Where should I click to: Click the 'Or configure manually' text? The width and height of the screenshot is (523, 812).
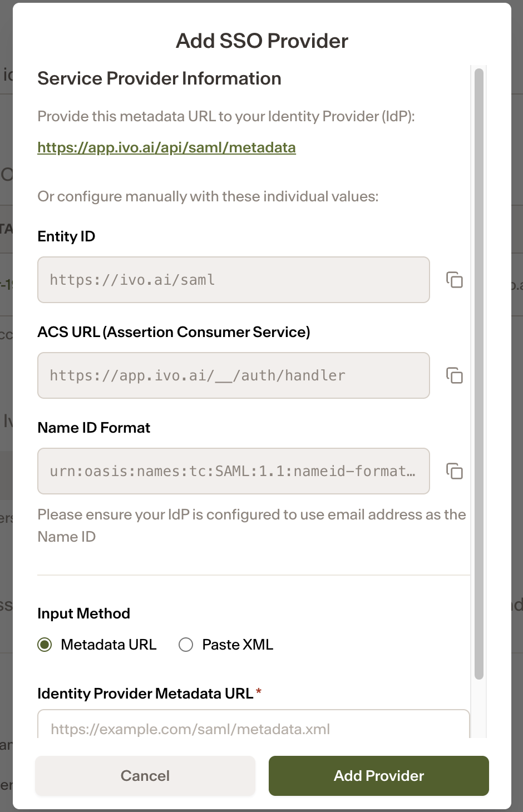(208, 196)
